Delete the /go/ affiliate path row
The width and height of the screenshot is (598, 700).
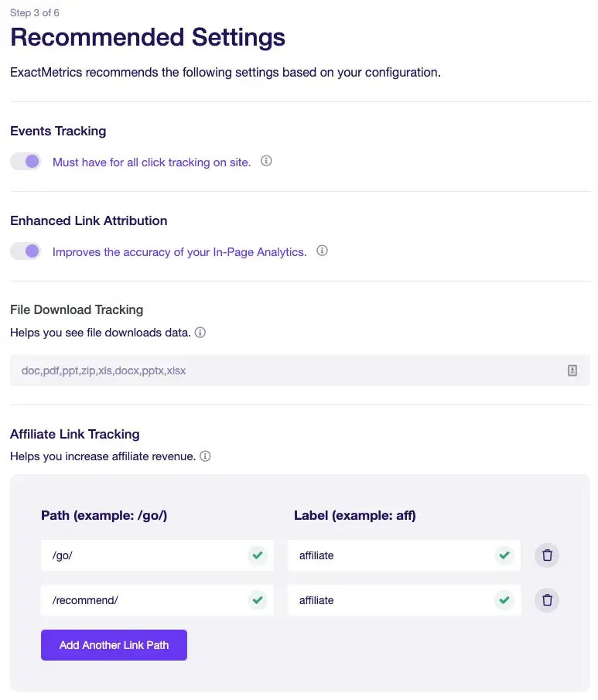(547, 555)
